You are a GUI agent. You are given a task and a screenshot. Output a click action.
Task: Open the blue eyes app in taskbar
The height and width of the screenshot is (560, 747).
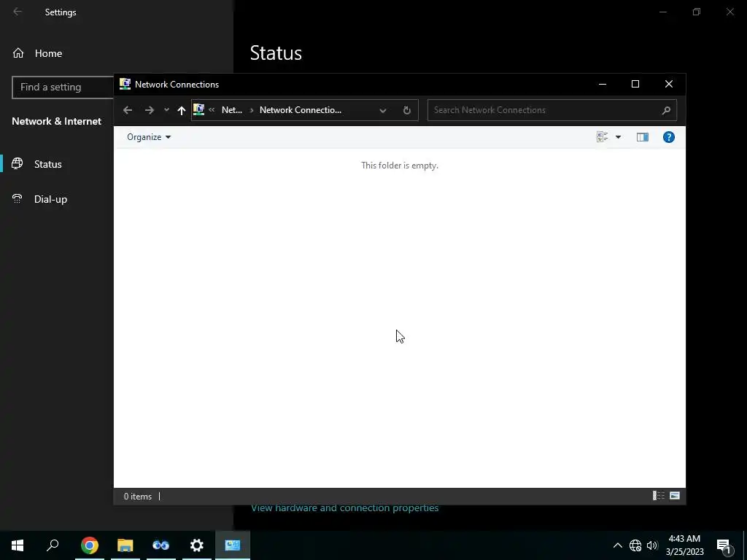(160, 545)
